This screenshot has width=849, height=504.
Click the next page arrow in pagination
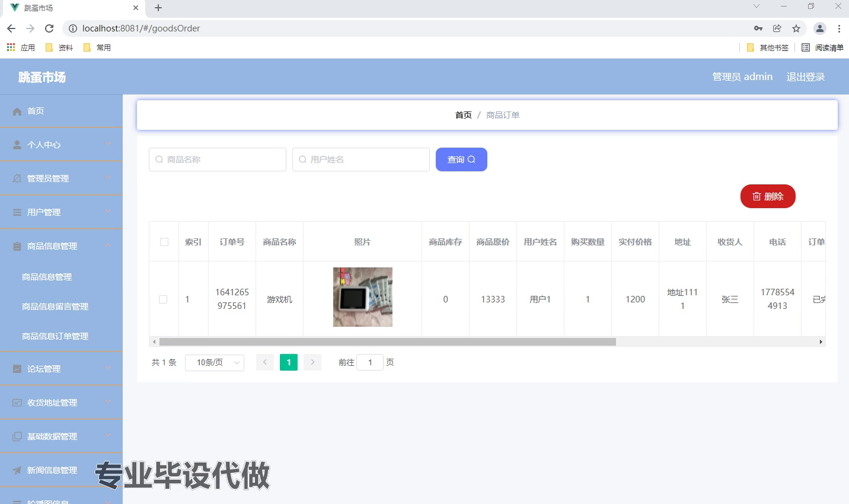point(312,362)
